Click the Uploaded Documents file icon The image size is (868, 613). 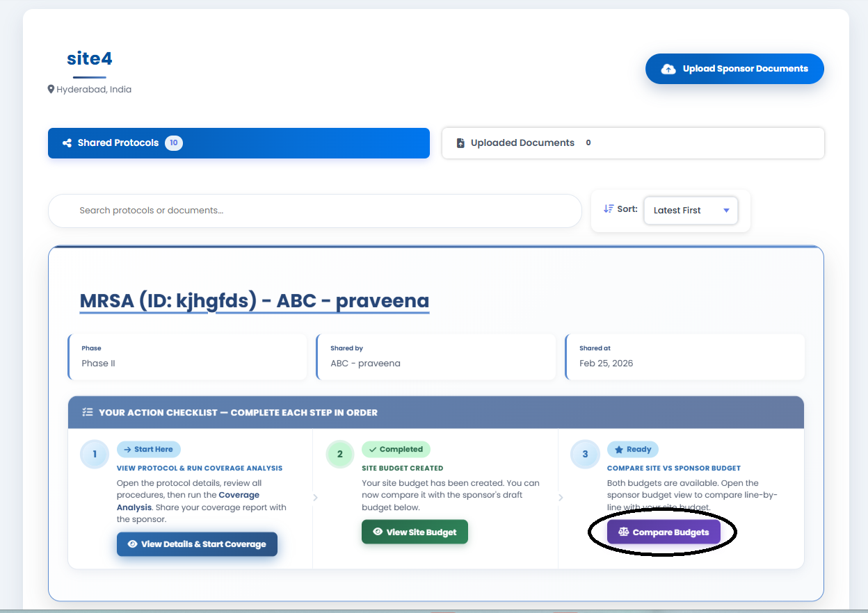(460, 143)
